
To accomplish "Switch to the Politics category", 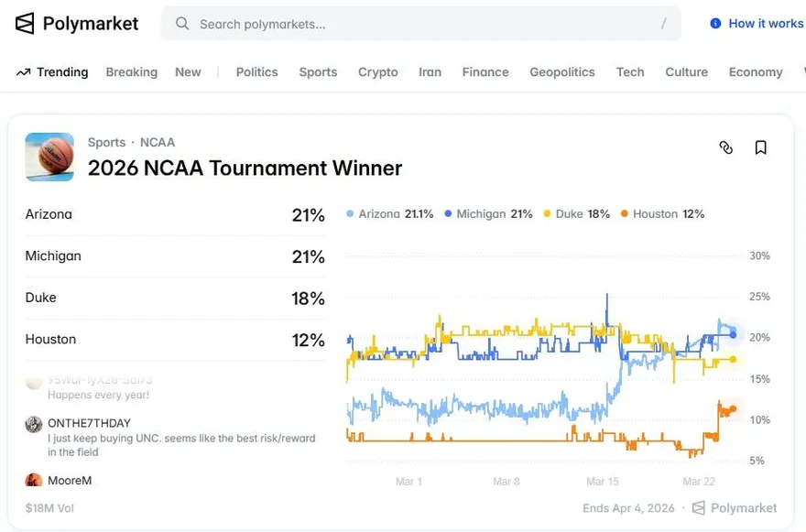I will pos(256,72).
